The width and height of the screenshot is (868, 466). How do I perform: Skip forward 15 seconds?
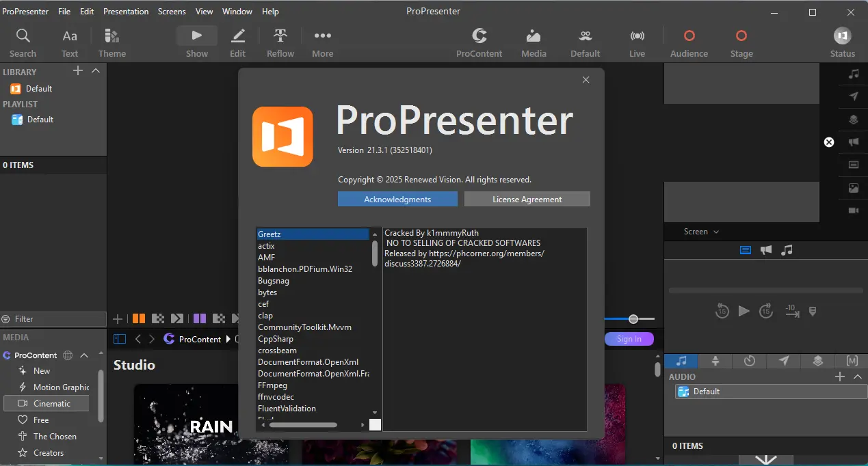(766, 311)
